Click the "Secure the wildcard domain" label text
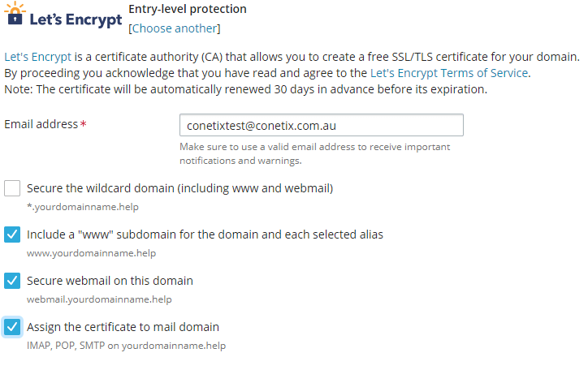 [x=179, y=188]
